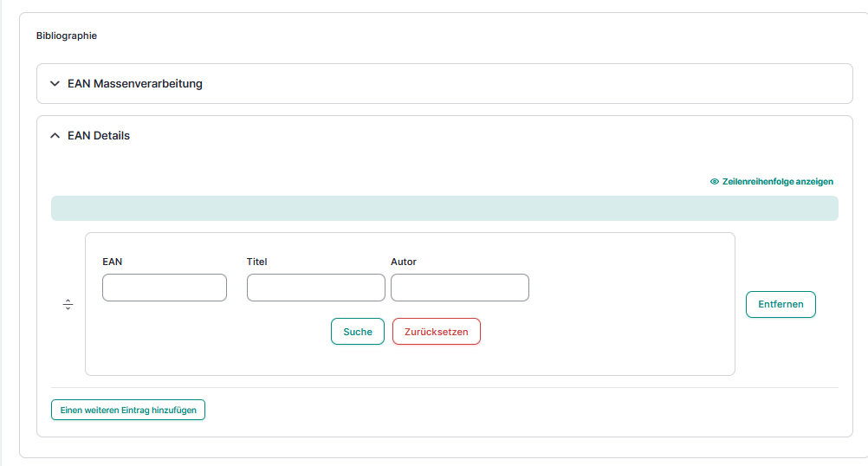Viewport: 868px width, 466px height.
Task: Click the empty area below the Suche button
Action: 357,360
